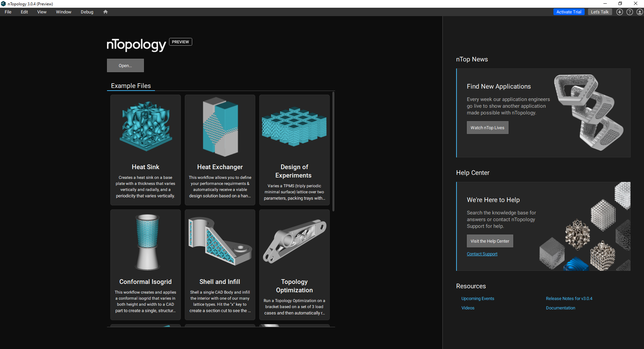644x349 pixels.
Task: Click the We're Here to Help lattice cubes image
Action: pyautogui.click(x=584, y=227)
